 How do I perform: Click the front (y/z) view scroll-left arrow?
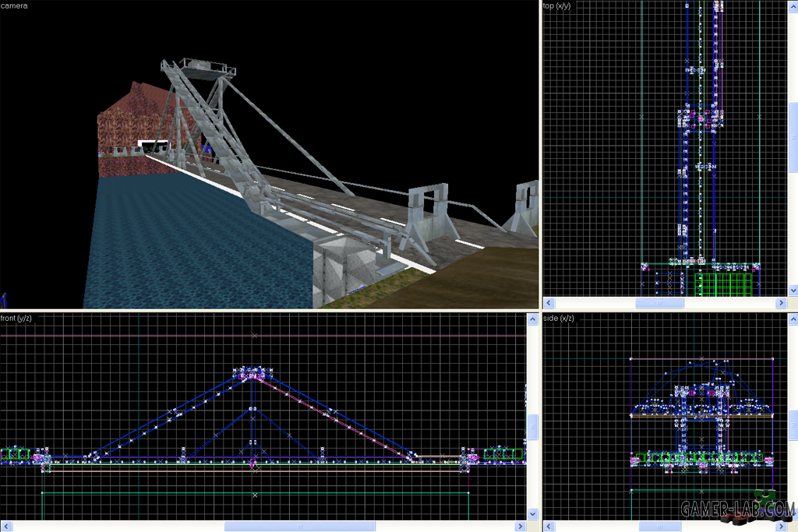click(x=6, y=527)
